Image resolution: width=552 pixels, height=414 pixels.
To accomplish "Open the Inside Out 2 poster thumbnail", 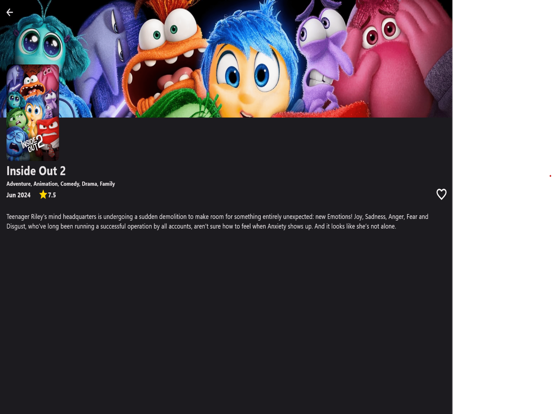I will point(33,113).
